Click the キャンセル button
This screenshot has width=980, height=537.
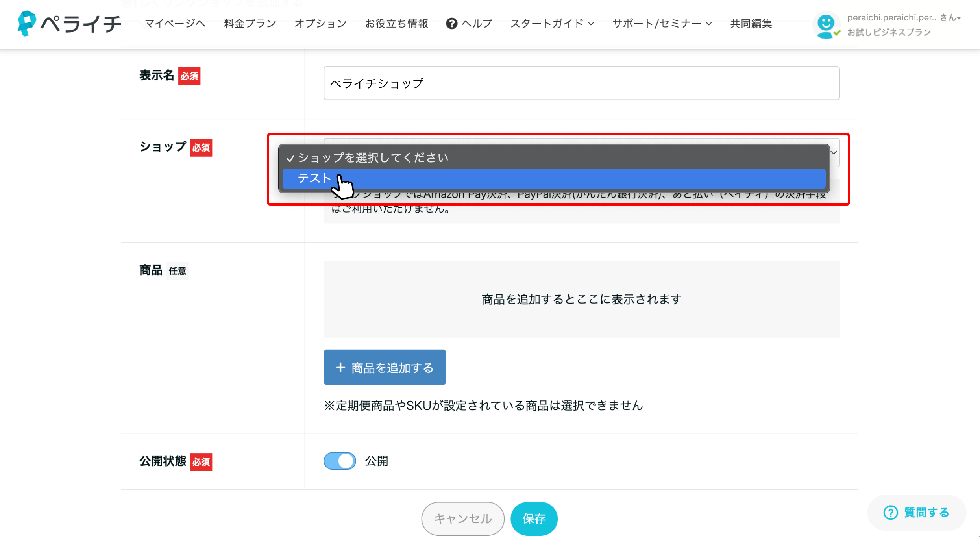463,518
